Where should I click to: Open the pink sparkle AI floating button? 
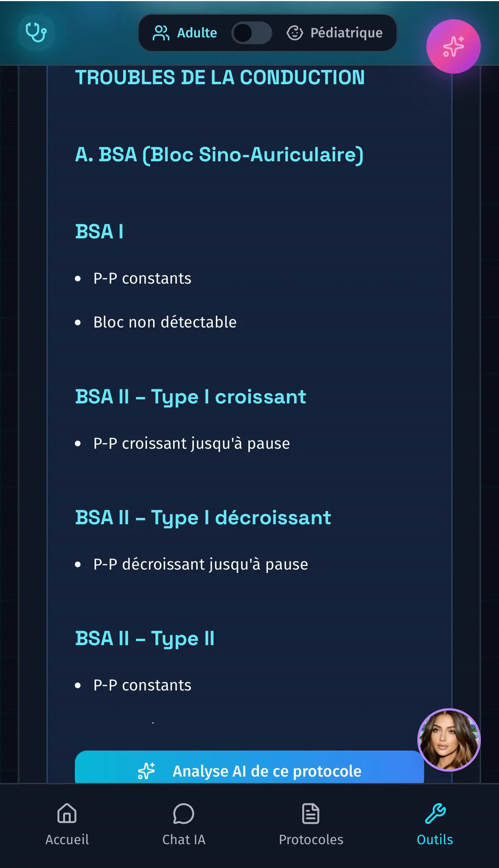[x=453, y=46]
